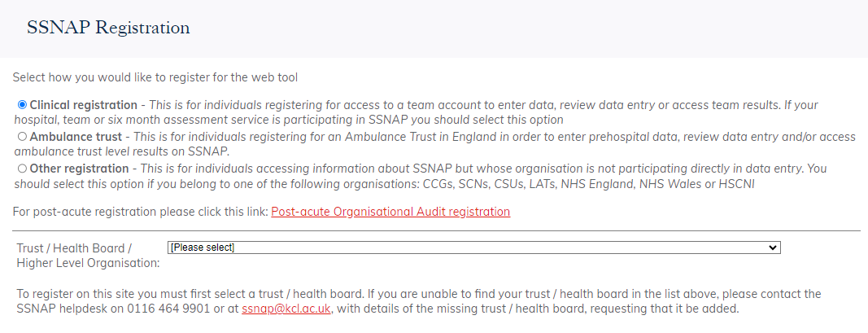Click the "For post-acute registration" sentence text
The image size is (868, 333).
pos(140,212)
